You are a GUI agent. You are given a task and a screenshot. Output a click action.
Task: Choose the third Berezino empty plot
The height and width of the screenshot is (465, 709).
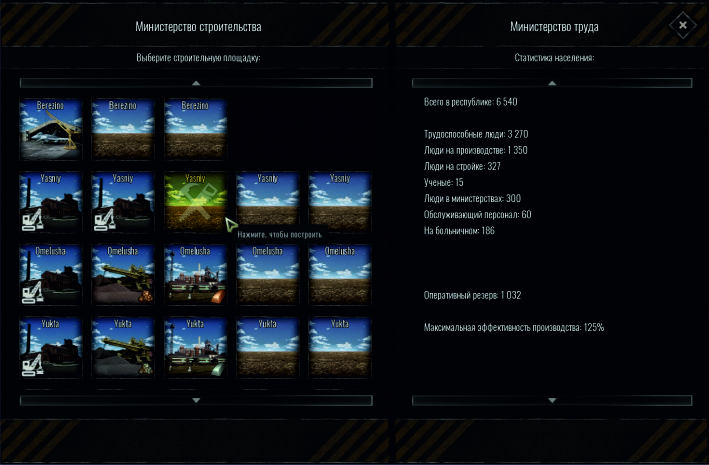click(195, 130)
